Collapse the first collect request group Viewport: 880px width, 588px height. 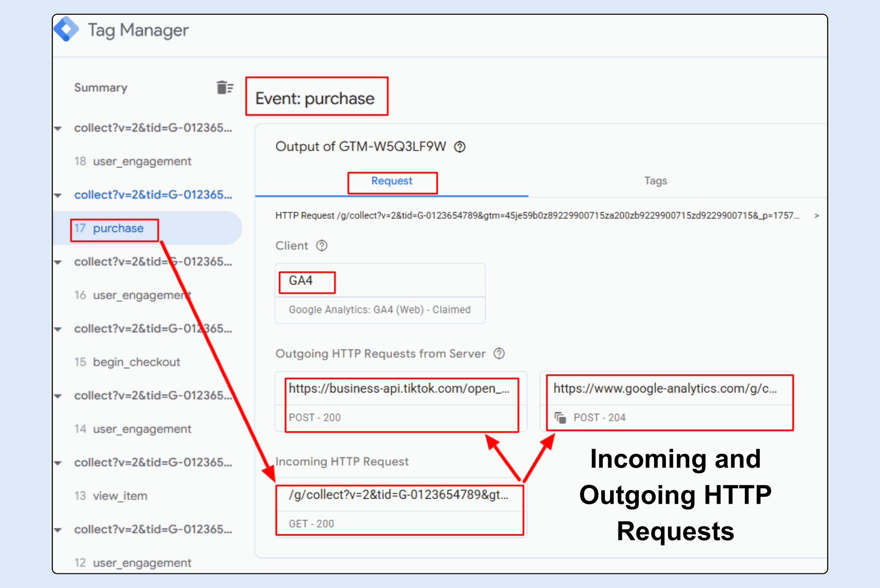tap(58, 128)
